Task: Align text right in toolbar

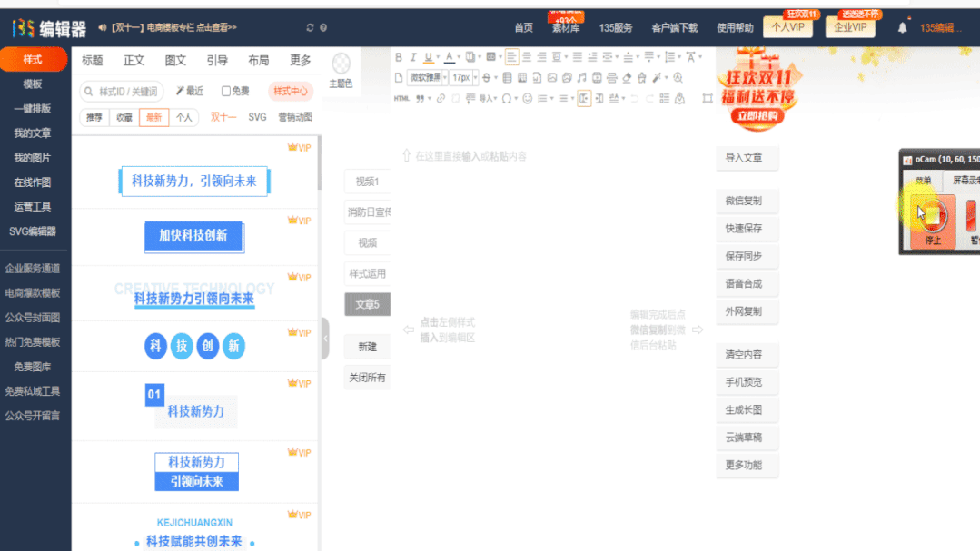Action: (542, 57)
